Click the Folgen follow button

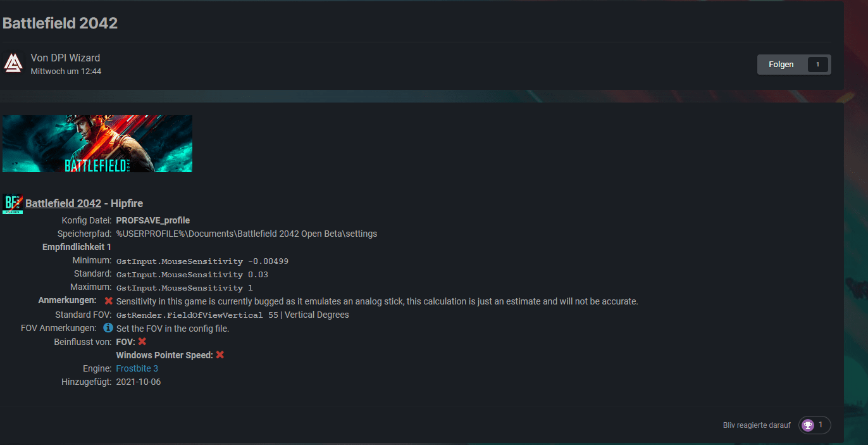(781, 65)
